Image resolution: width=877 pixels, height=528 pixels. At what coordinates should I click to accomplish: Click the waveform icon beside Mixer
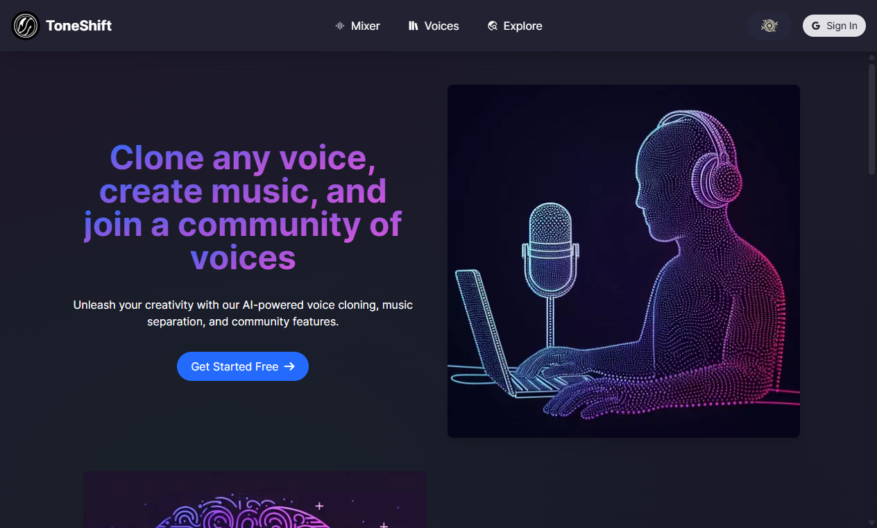(340, 26)
